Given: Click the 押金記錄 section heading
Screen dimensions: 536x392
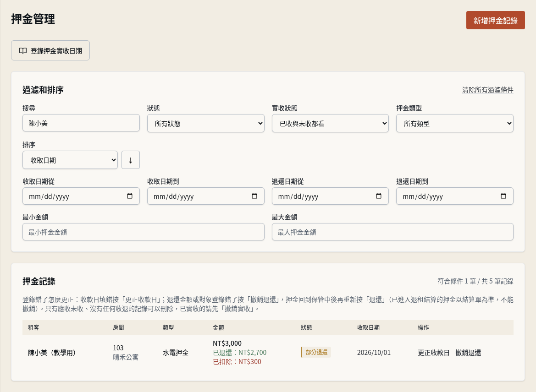Looking at the screenshot, I should 39,281.
